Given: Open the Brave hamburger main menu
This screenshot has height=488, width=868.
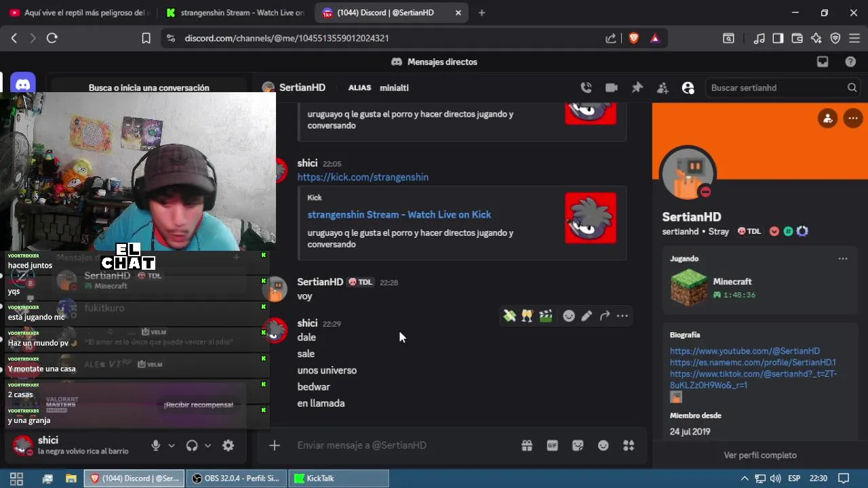Looking at the screenshot, I should point(854,38).
